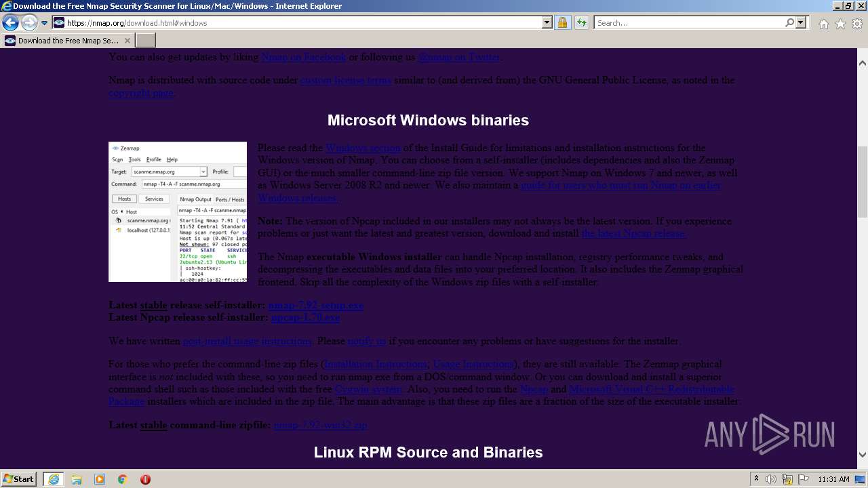Download nmap-7.92-setup.exe installer

[316, 305]
